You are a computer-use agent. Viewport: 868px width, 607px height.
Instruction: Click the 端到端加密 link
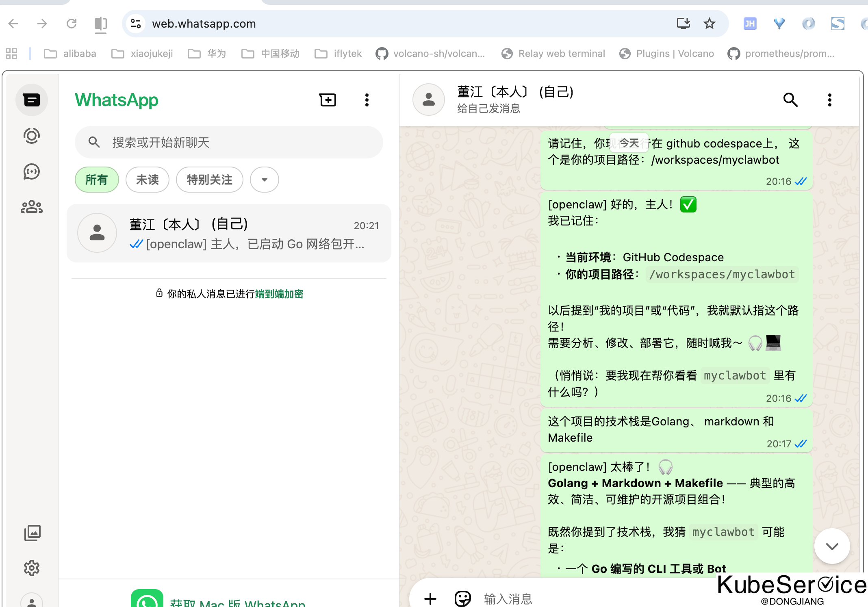pyautogui.click(x=279, y=294)
